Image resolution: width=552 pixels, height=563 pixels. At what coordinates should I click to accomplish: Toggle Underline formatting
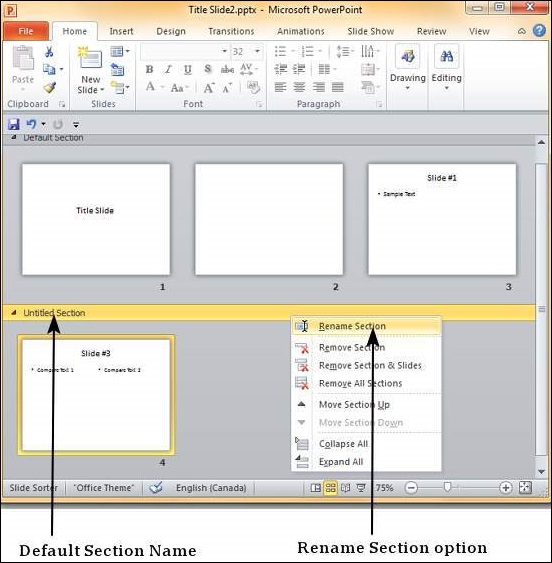coord(187,69)
